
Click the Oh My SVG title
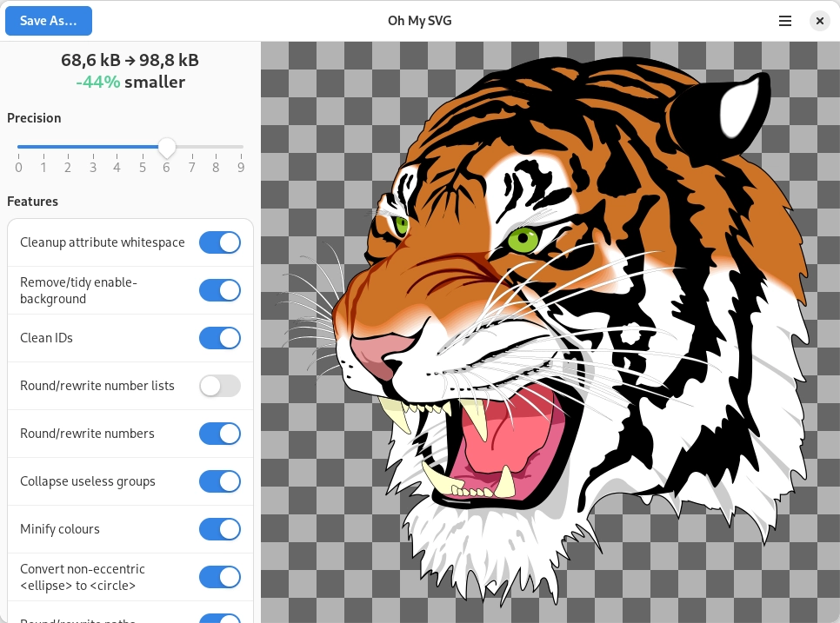coord(419,21)
